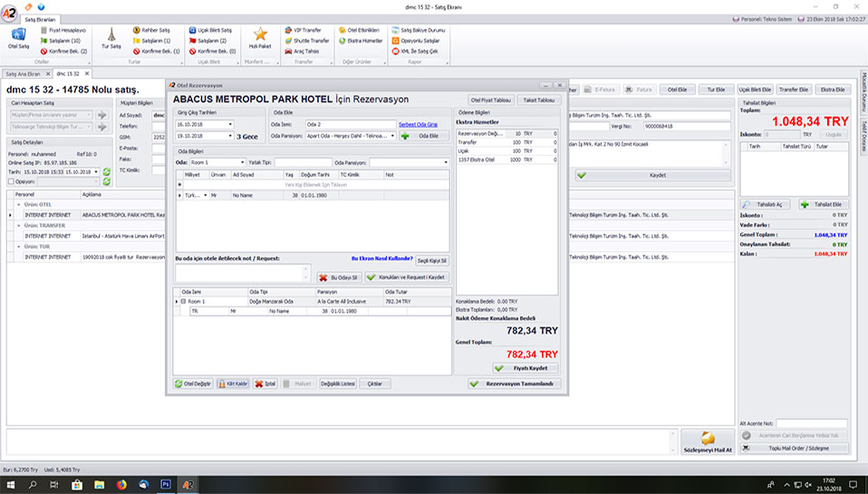Launch Tur Satış with the tower icon
The width and height of the screenshot is (868, 494).
point(111,39)
